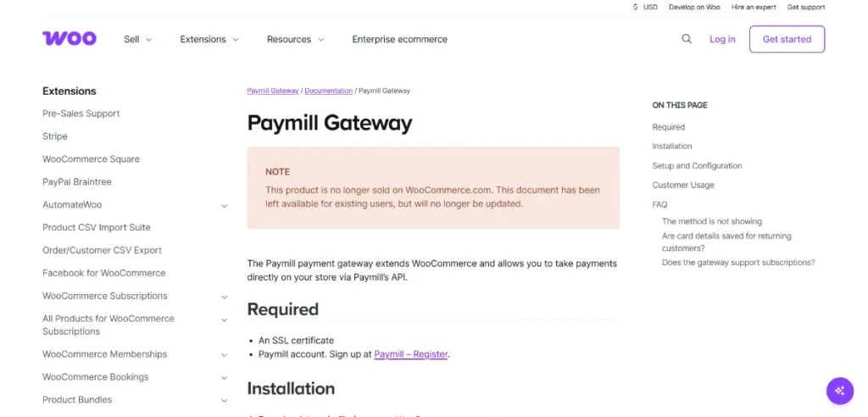868x417 pixels.
Task: Click the Log in link
Action: tap(722, 39)
